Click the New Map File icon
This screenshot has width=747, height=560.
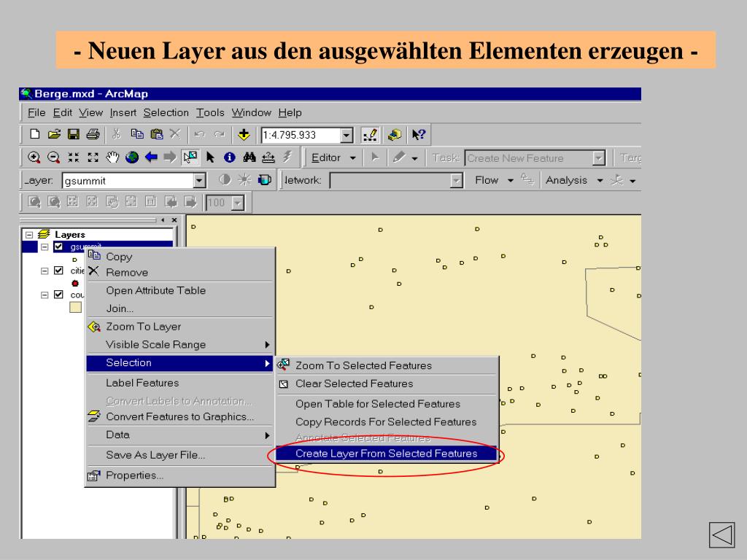[34, 134]
